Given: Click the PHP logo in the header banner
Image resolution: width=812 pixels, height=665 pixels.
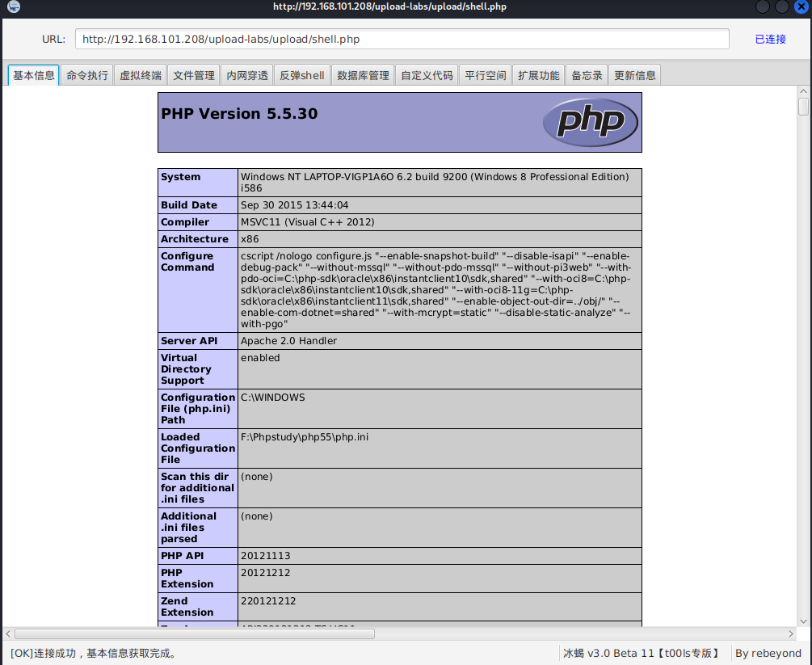Looking at the screenshot, I should [x=591, y=122].
